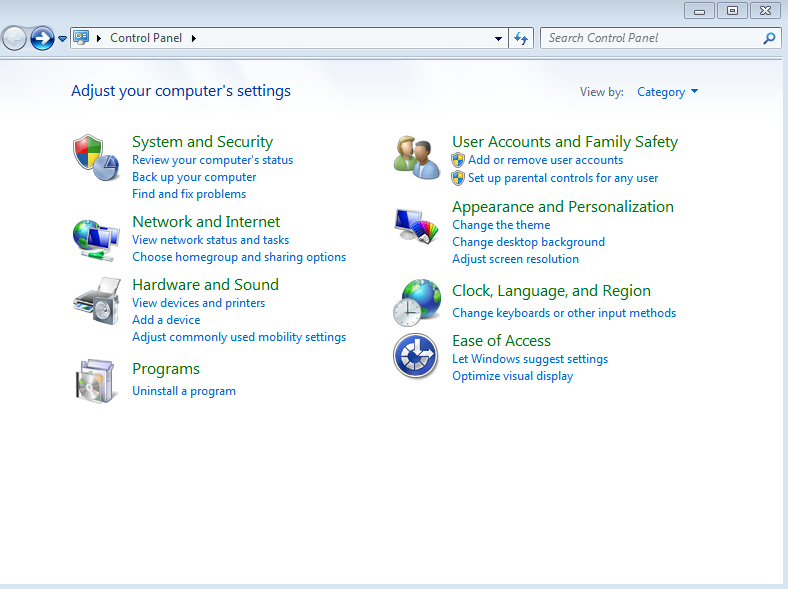Go forward with the blue arrow button
The width and height of the screenshot is (788, 589).
(42, 38)
